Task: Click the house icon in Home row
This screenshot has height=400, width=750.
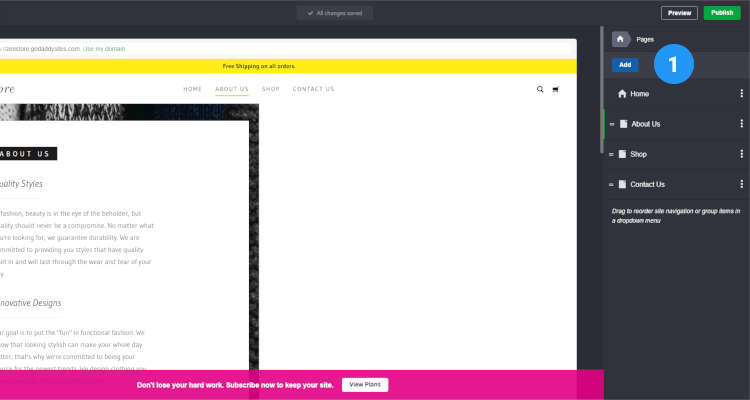Action: coord(622,94)
